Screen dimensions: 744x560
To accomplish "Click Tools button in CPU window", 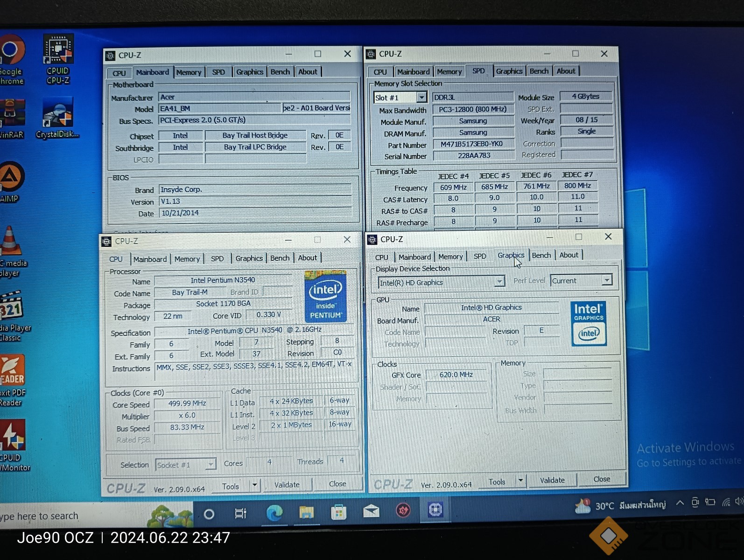I will click(231, 486).
